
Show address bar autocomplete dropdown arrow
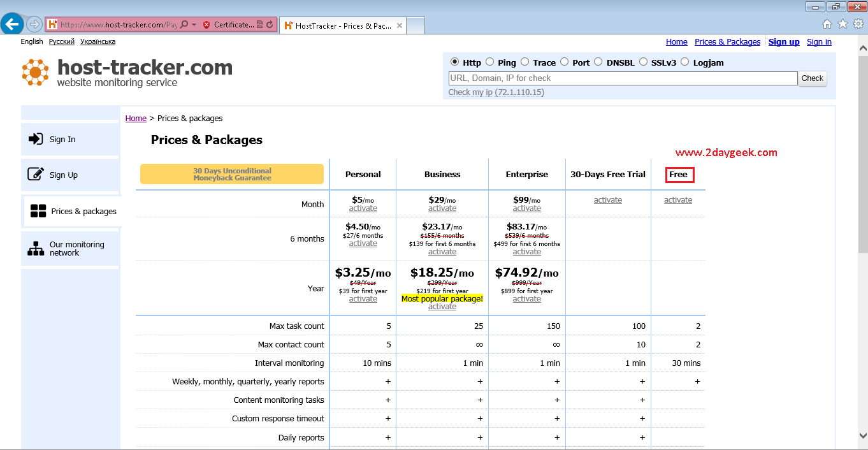(194, 25)
